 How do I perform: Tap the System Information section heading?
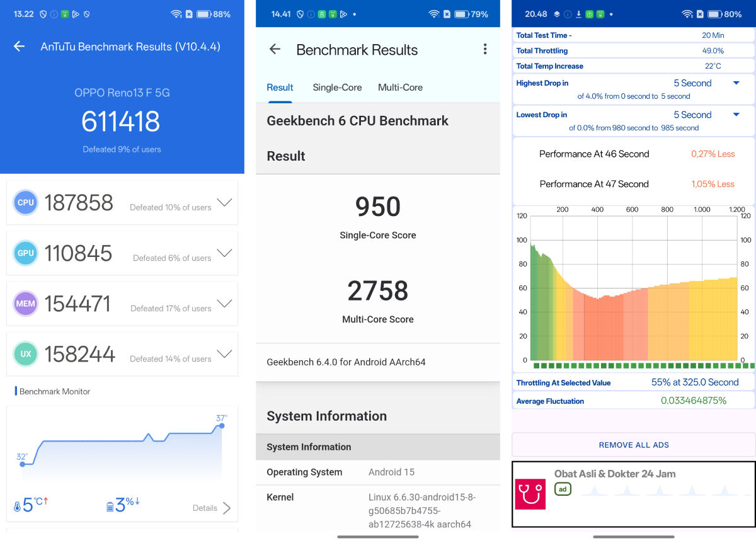click(x=326, y=416)
